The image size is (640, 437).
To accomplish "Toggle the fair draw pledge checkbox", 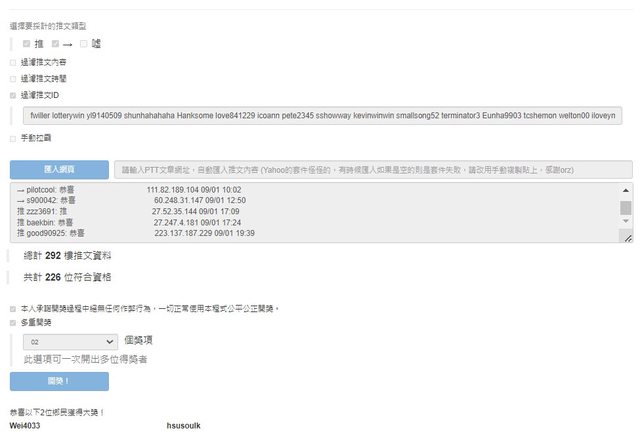I will point(13,309).
